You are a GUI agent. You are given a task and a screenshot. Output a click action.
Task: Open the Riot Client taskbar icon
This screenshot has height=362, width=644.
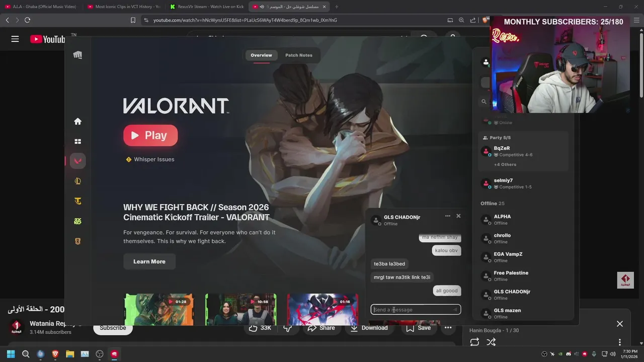coord(115,354)
